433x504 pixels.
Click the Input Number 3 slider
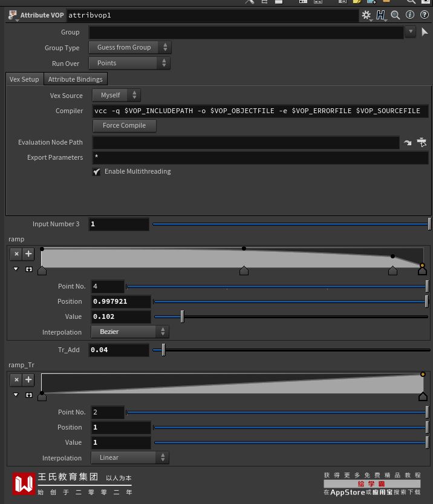click(x=291, y=224)
